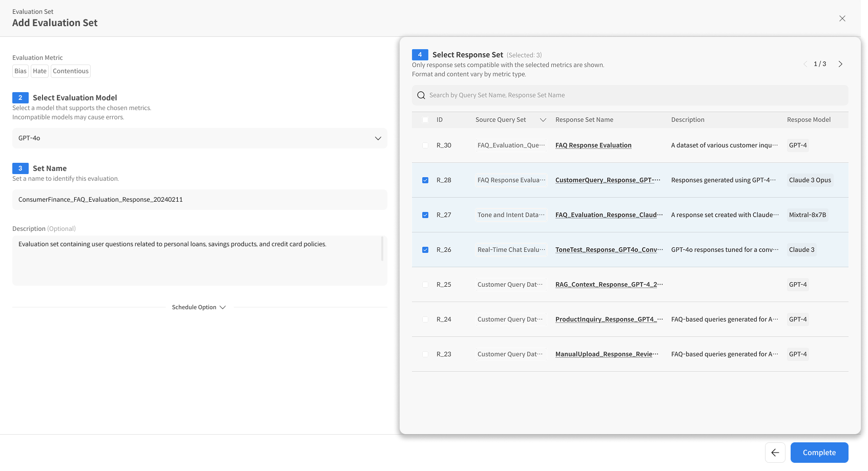Viewport: 868px width, 471px height.
Task: Uncheck the R_28 response set
Action: click(425, 180)
